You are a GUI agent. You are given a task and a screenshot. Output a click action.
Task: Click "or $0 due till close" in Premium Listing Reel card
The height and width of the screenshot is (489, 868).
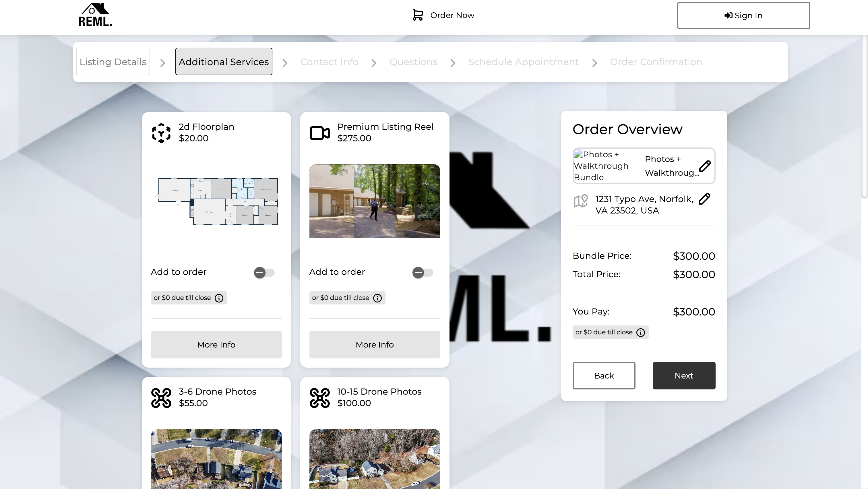coord(341,298)
